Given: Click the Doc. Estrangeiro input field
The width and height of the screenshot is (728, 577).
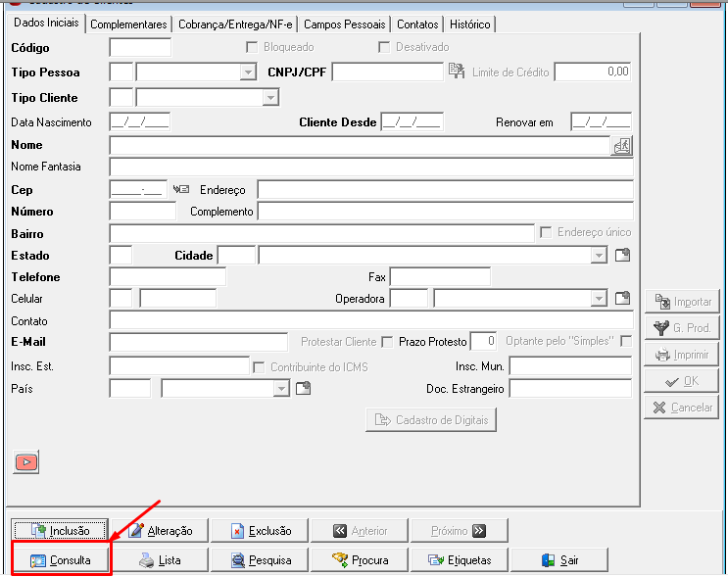Looking at the screenshot, I should click(570, 389).
